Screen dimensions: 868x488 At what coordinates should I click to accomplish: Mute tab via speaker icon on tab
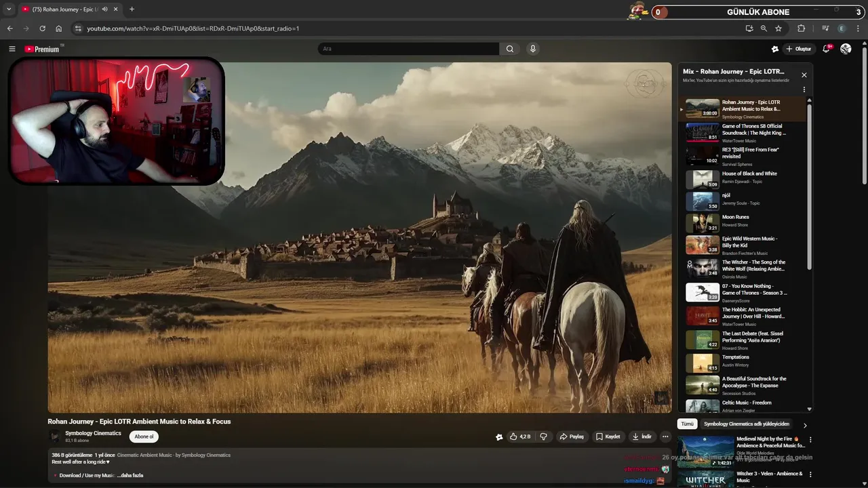pyautogui.click(x=104, y=9)
